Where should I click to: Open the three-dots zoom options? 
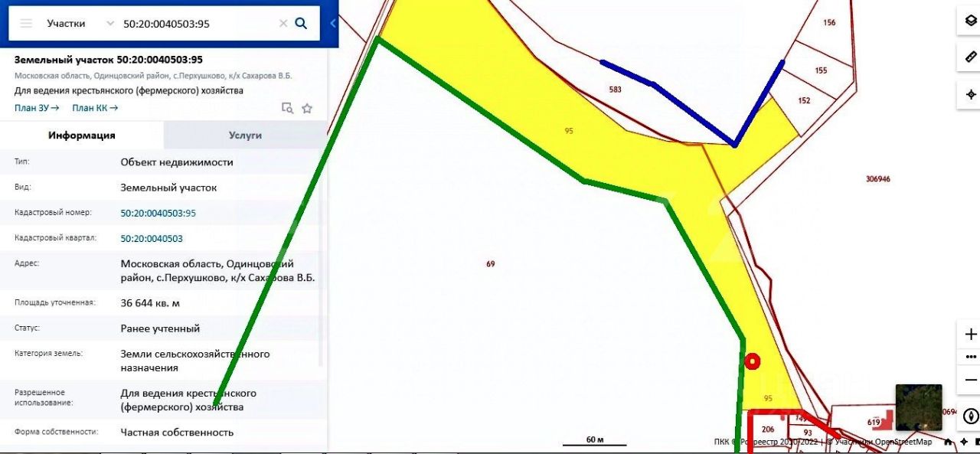coord(971,357)
